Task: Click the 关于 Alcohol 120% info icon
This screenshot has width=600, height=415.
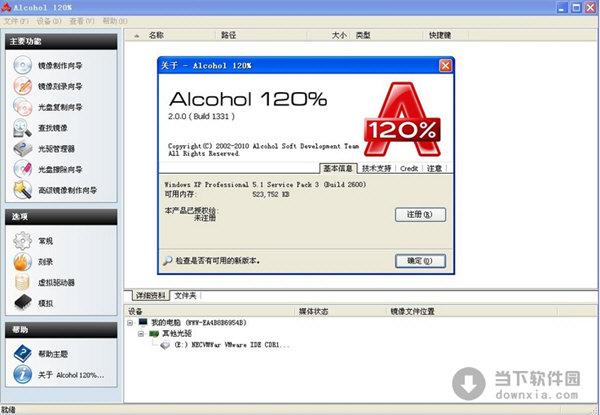Action: [23, 374]
